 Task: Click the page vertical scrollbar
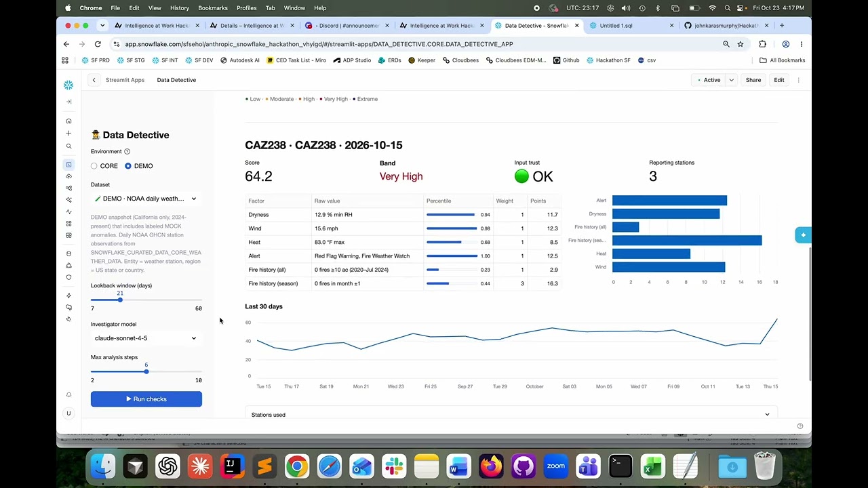click(x=810, y=313)
